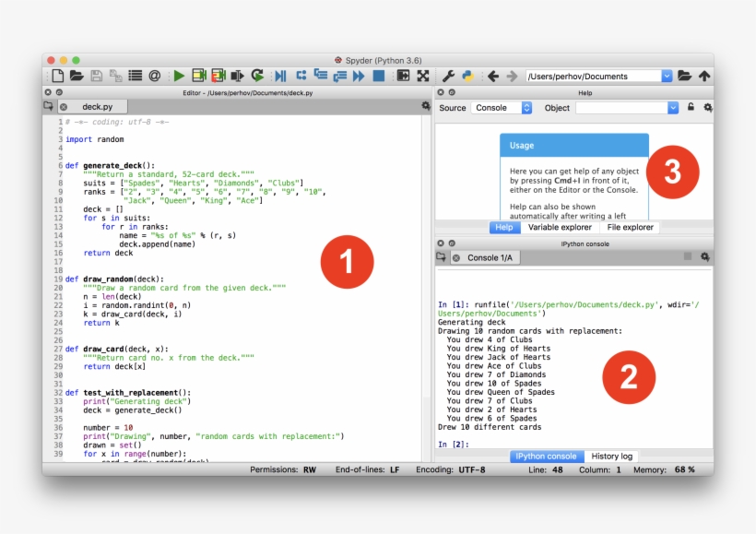The image size is (756, 534).
Task: Expand the Object combo box in Help
Action: point(672,108)
